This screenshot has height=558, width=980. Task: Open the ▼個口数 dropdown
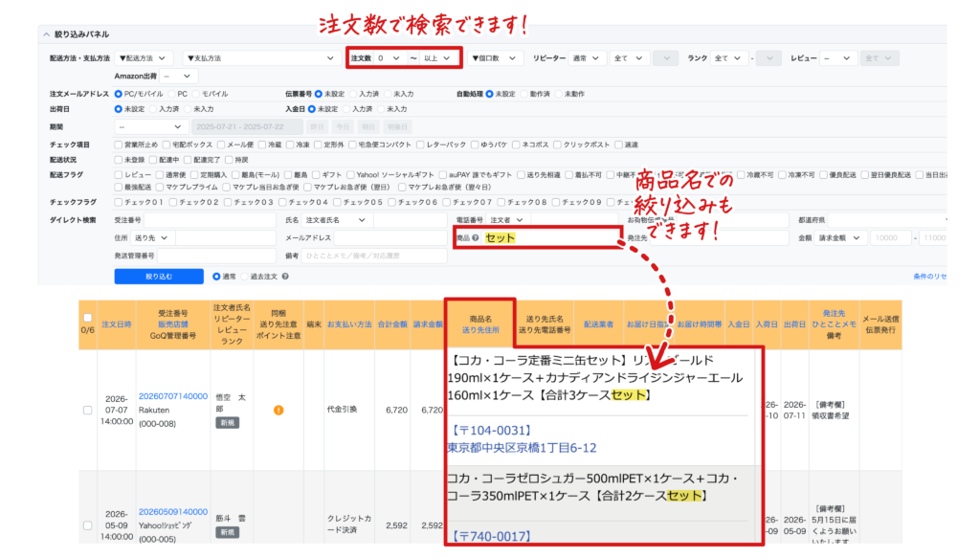[x=494, y=58]
